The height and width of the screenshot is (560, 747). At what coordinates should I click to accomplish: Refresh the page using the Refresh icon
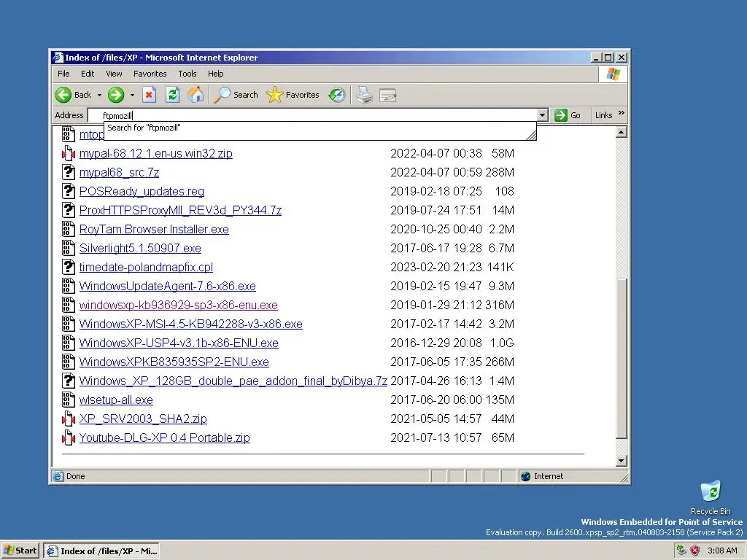click(x=172, y=95)
